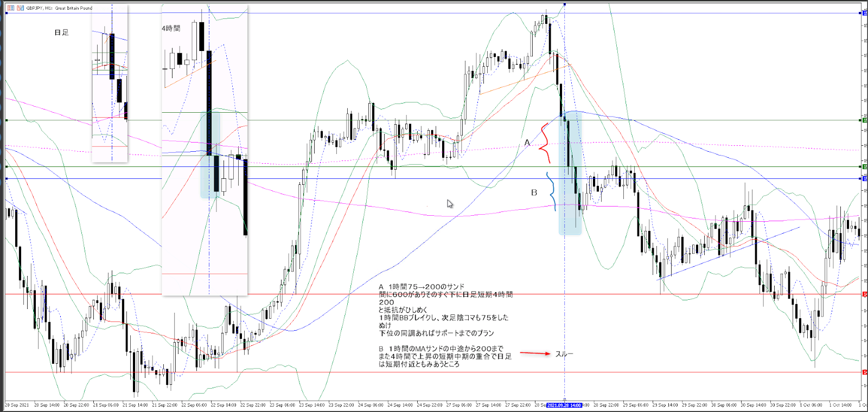Screen dimensions: 868x412
Task: Click the highlighted 2021.09.28 14:00 date marker
Action: [x=564, y=405]
